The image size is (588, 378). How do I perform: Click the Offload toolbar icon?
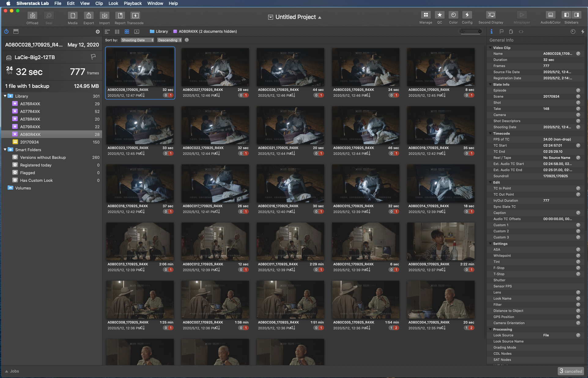pos(32,16)
